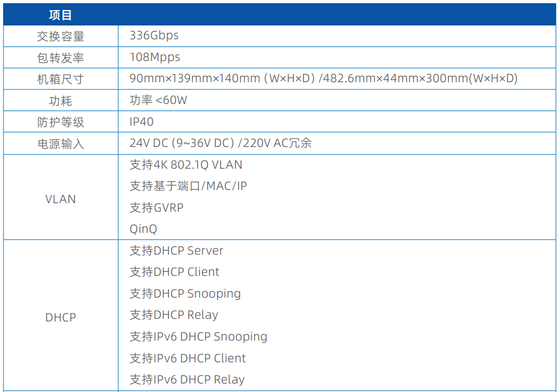Select the 机箱尺寸 row label
This screenshot has width=559, height=392.
pyautogui.click(x=60, y=80)
